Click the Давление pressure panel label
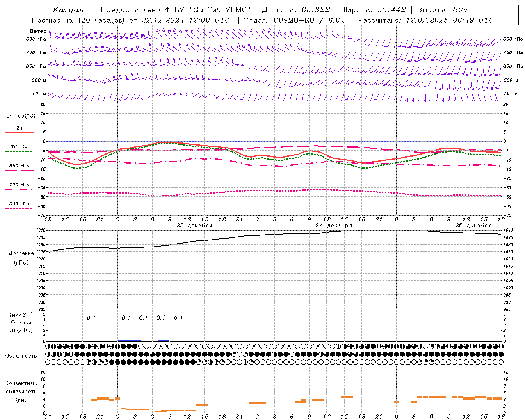Screen dimensions: 525x420 21,253
